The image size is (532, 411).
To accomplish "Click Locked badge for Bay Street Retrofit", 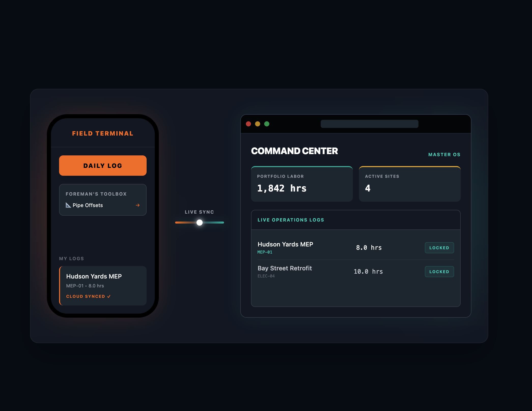I will tap(439, 272).
